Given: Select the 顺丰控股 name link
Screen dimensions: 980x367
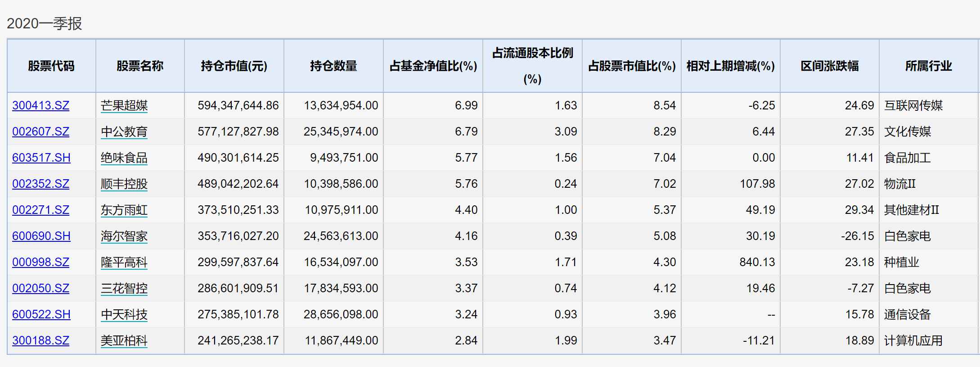Looking at the screenshot, I should click(124, 184).
